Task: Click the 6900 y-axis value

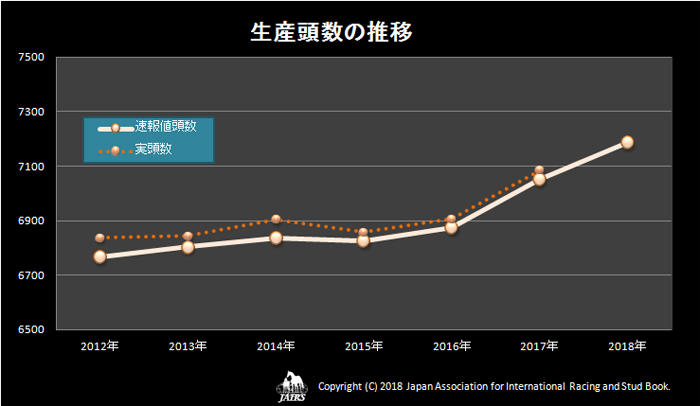Action: point(31,221)
